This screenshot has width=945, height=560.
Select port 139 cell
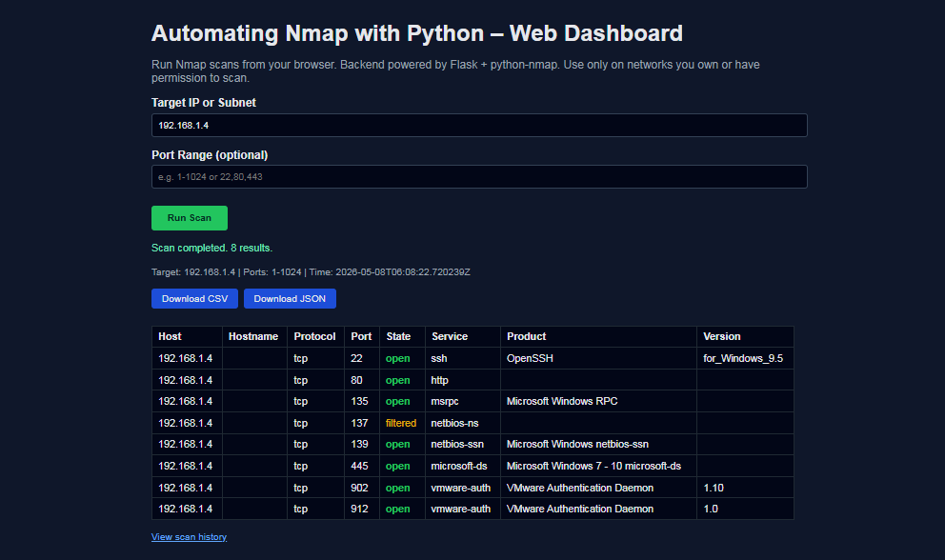[362, 444]
